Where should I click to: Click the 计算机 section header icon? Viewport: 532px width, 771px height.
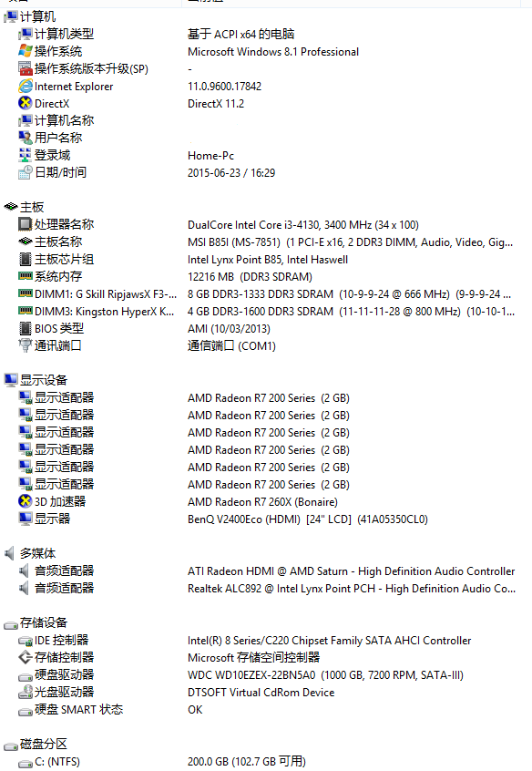point(11,16)
